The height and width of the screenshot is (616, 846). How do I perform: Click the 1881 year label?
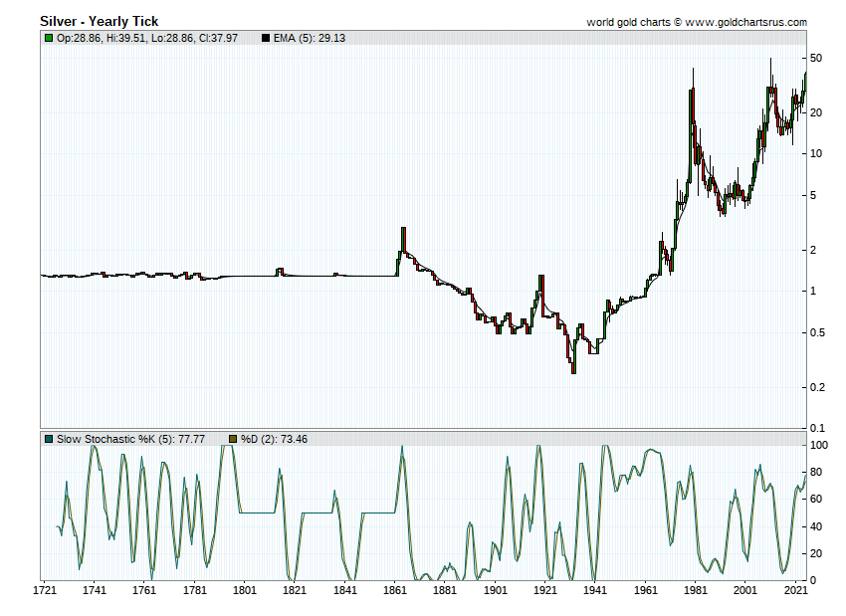(x=445, y=590)
